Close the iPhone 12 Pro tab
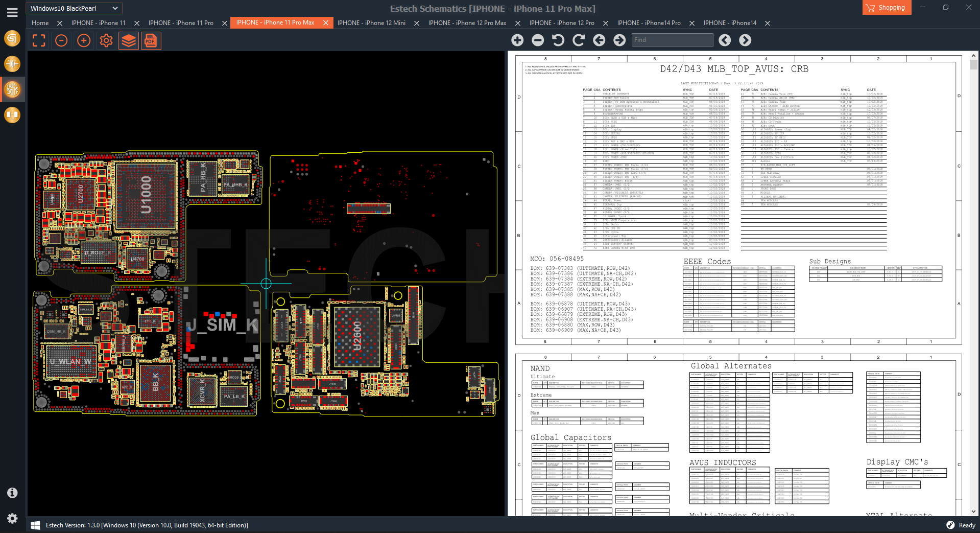 [x=606, y=23]
